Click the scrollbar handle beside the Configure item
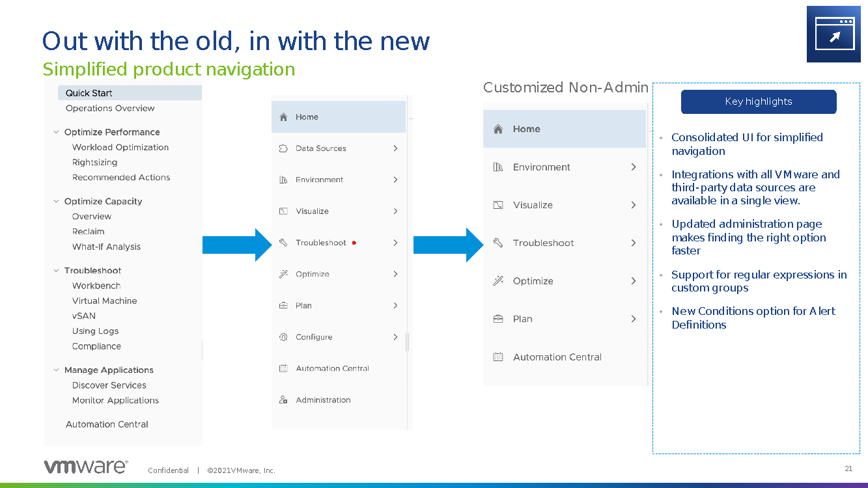The image size is (868, 488). [408, 342]
